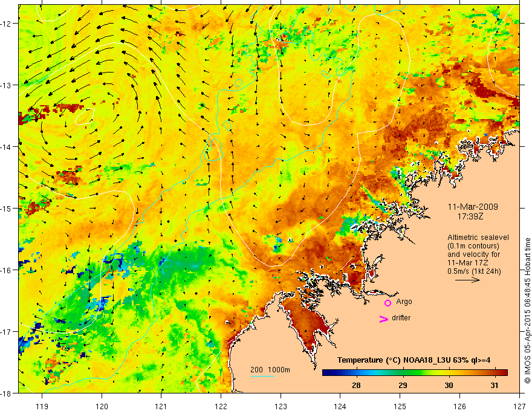Click the '0.5m/s (1kt 24h)' velocity scale text

tap(474, 271)
